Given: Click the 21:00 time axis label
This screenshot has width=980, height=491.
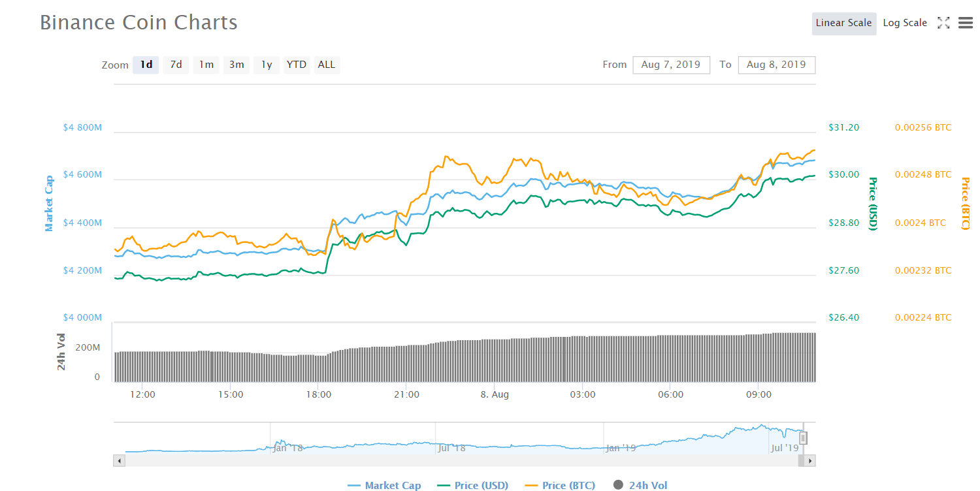Looking at the screenshot, I should coord(406,395).
